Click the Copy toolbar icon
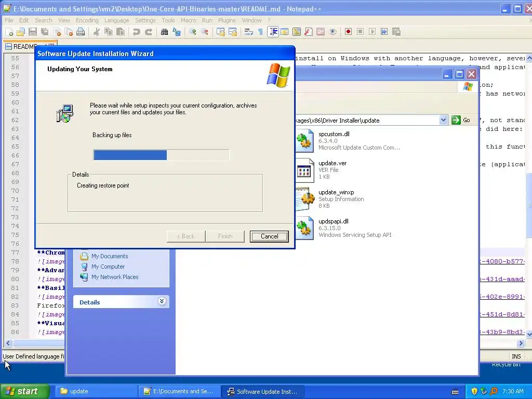The height and width of the screenshot is (399, 532). point(109,32)
